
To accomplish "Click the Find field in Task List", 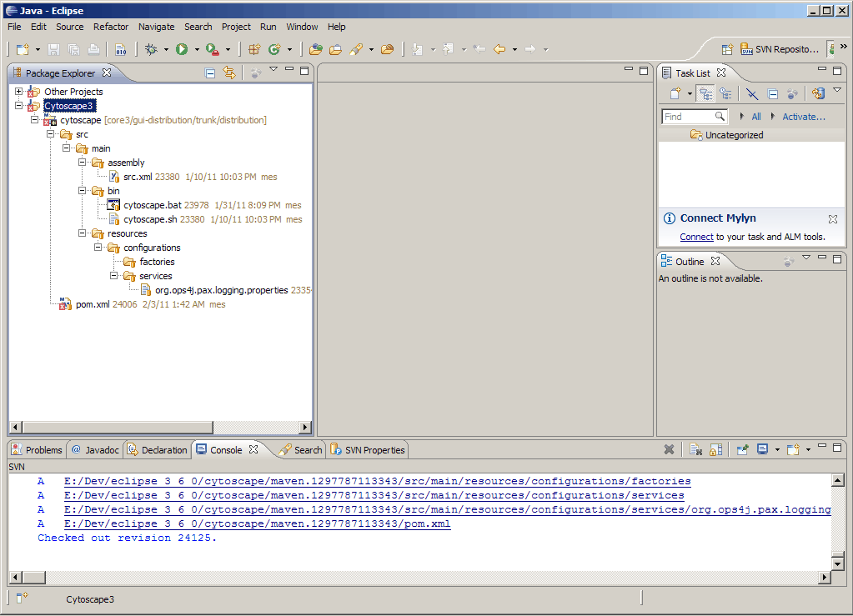I will pyautogui.click(x=687, y=117).
